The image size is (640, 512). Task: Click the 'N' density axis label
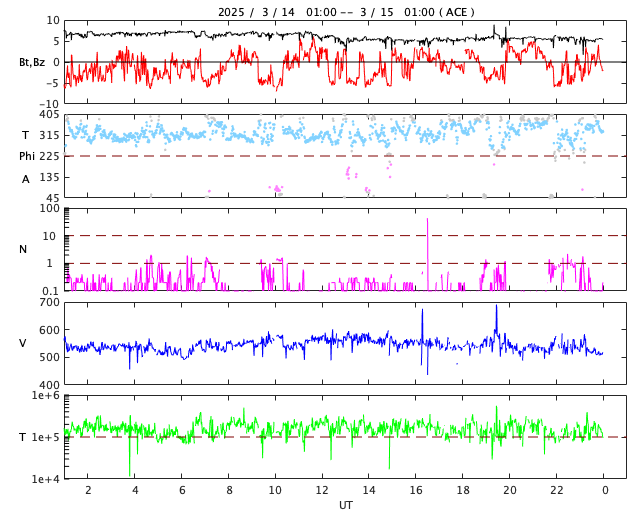click(x=23, y=249)
